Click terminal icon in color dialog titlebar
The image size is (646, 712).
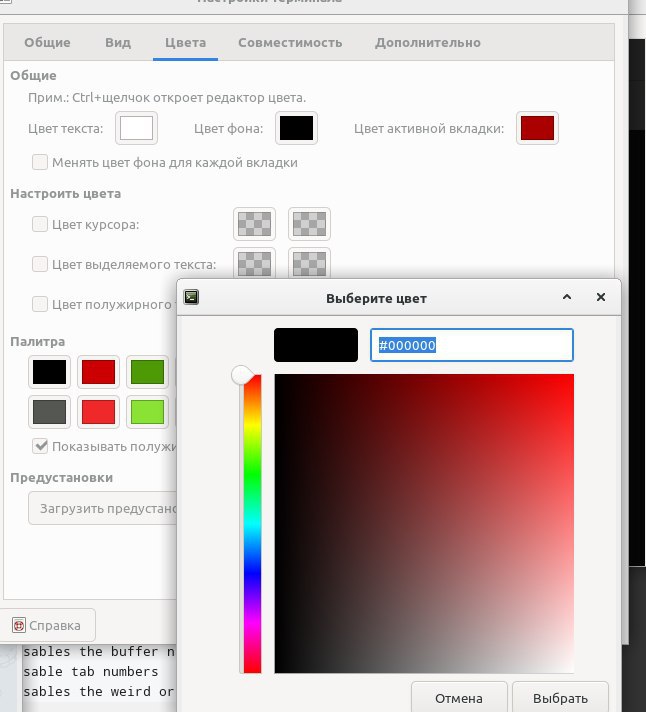pyautogui.click(x=191, y=297)
